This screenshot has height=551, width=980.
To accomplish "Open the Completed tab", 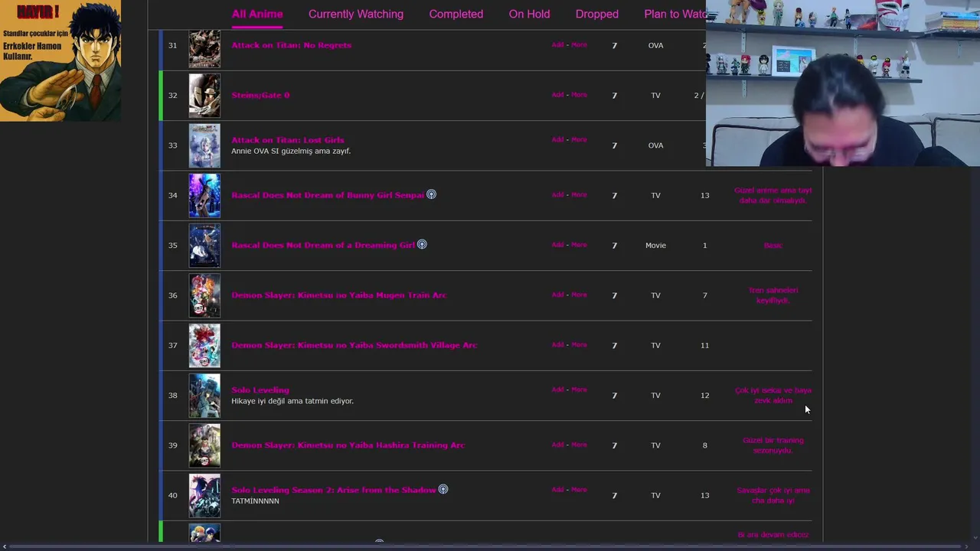I will (x=456, y=14).
